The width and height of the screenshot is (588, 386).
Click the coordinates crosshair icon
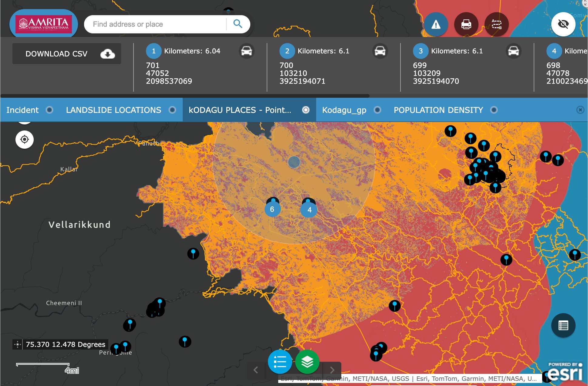(x=18, y=344)
